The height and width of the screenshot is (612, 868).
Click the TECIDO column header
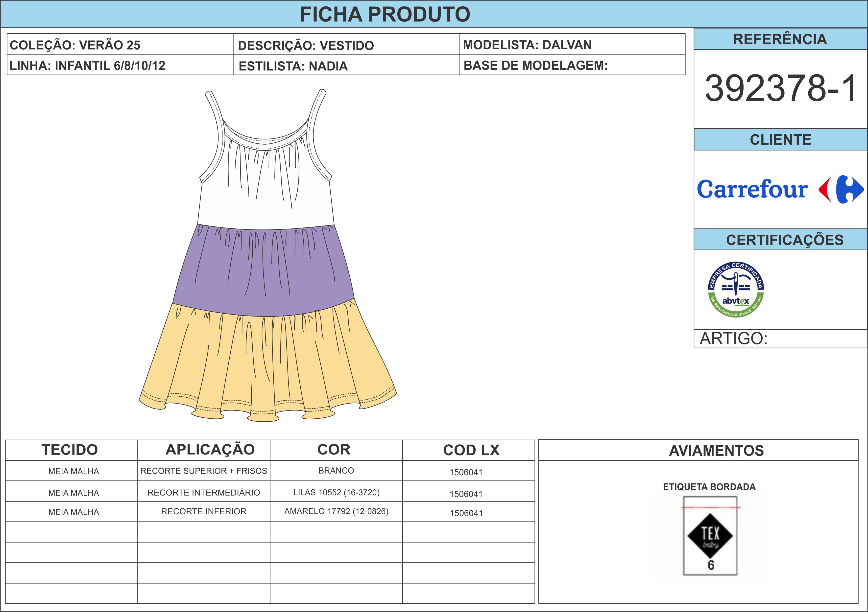70,450
